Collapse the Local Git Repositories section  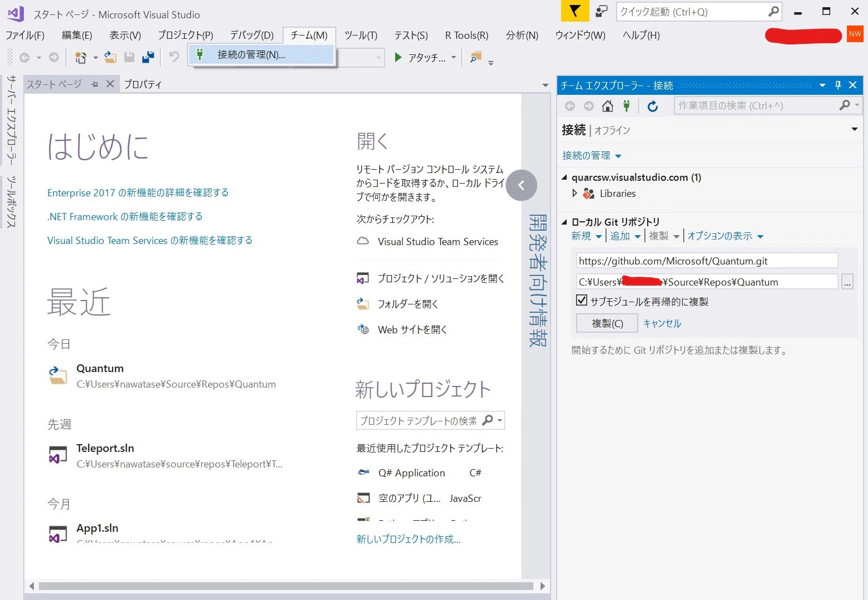(564, 222)
